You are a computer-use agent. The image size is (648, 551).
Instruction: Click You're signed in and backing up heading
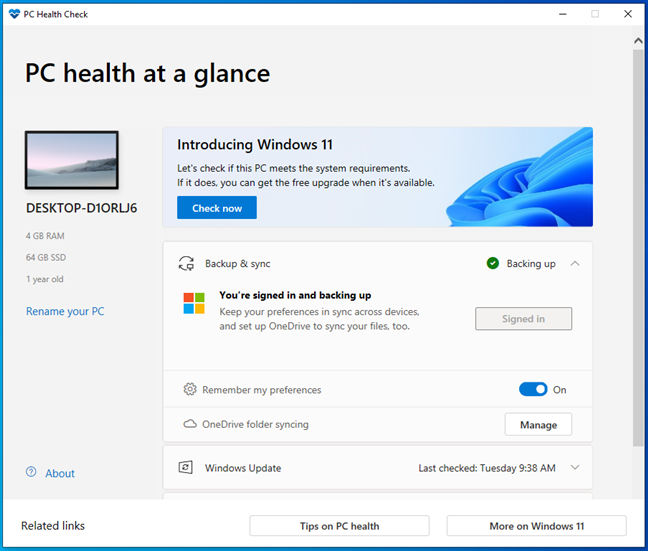point(295,295)
